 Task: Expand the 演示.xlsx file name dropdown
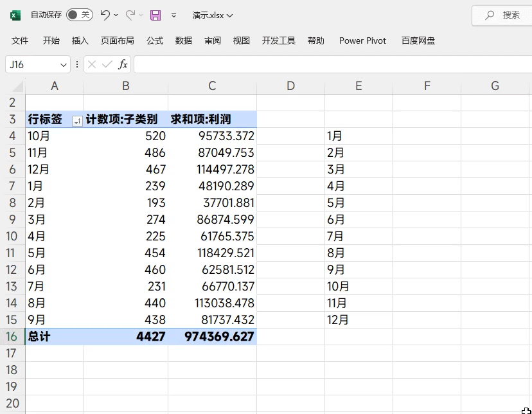click(213, 15)
